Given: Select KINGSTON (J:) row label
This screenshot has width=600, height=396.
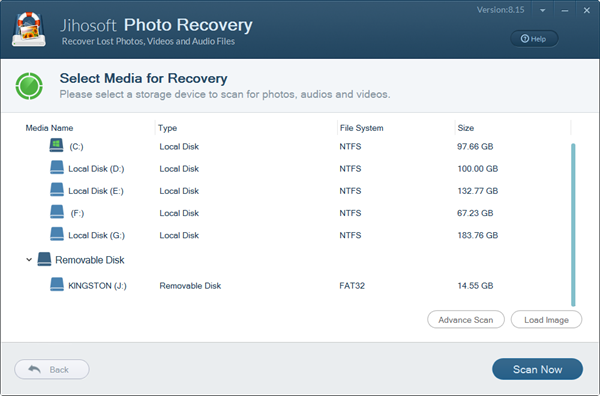Looking at the screenshot, I should [97, 286].
